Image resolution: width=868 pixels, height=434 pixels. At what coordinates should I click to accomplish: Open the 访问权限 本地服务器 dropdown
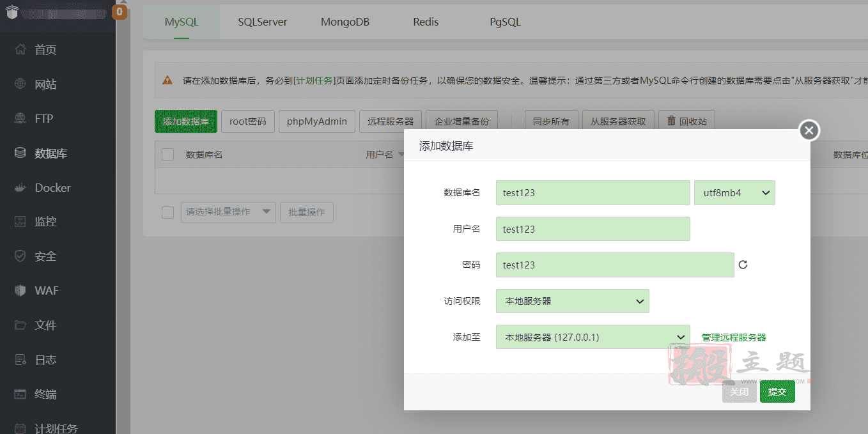[573, 301]
